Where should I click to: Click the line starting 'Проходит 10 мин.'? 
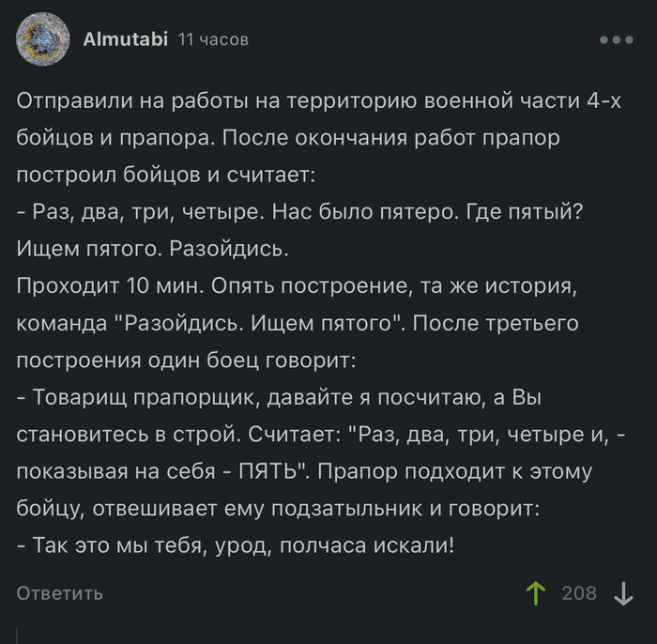click(297, 286)
